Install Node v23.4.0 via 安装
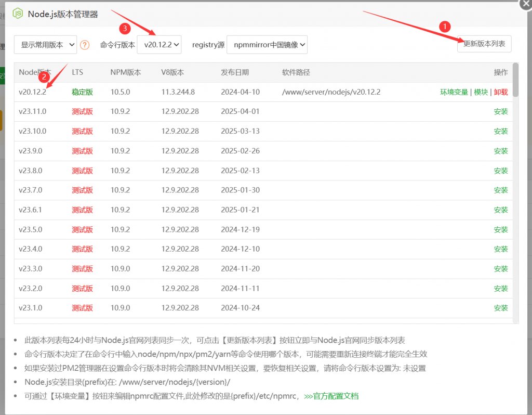The image size is (532, 415). click(x=501, y=249)
